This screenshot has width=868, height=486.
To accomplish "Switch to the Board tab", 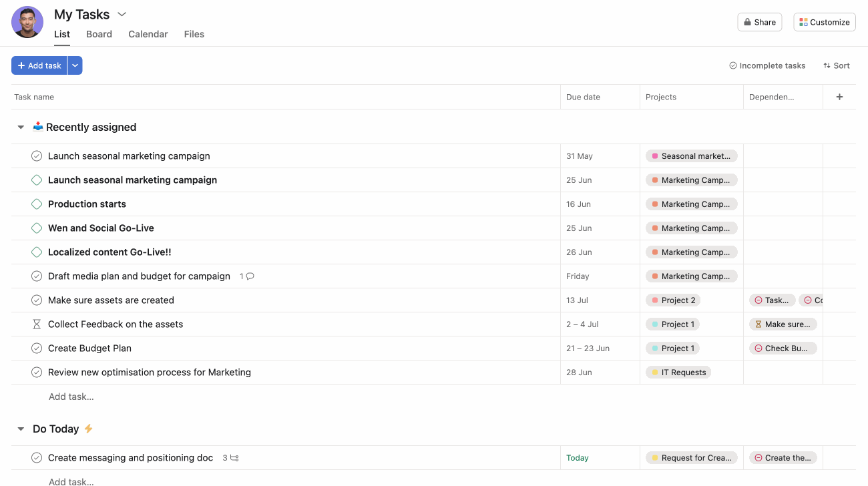I will pyautogui.click(x=99, y=34).
